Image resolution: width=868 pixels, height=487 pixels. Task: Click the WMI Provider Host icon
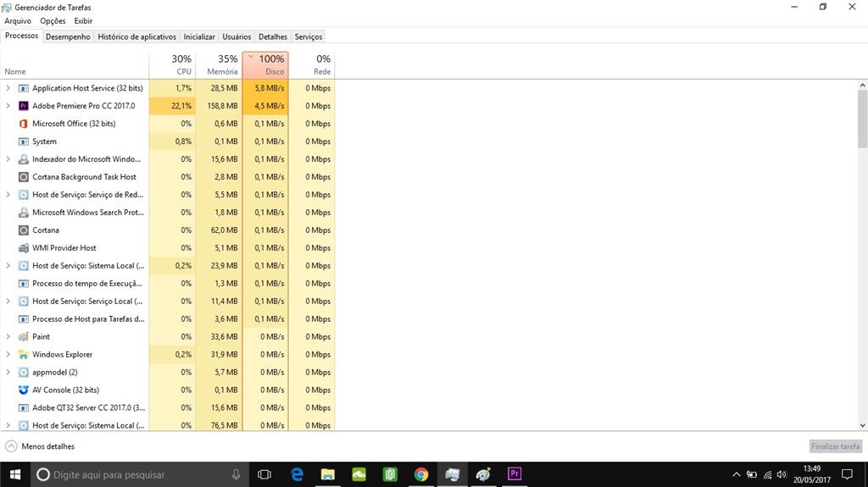[23, 248]
